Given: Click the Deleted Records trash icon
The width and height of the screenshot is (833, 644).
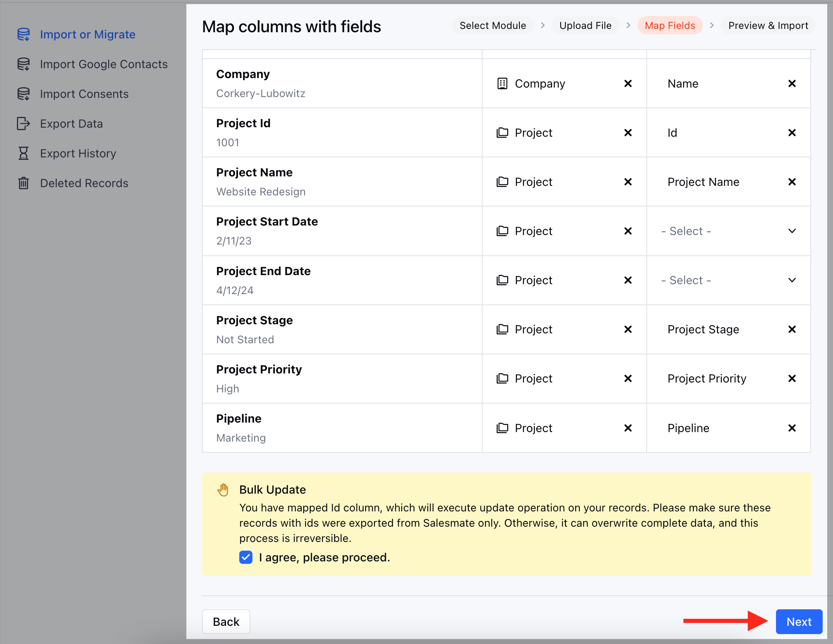Looking at the screenshot, I should pos(24,183).
